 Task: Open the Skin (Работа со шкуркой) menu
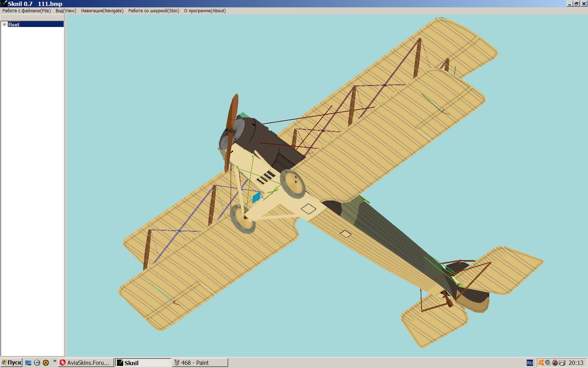[154, 11]
